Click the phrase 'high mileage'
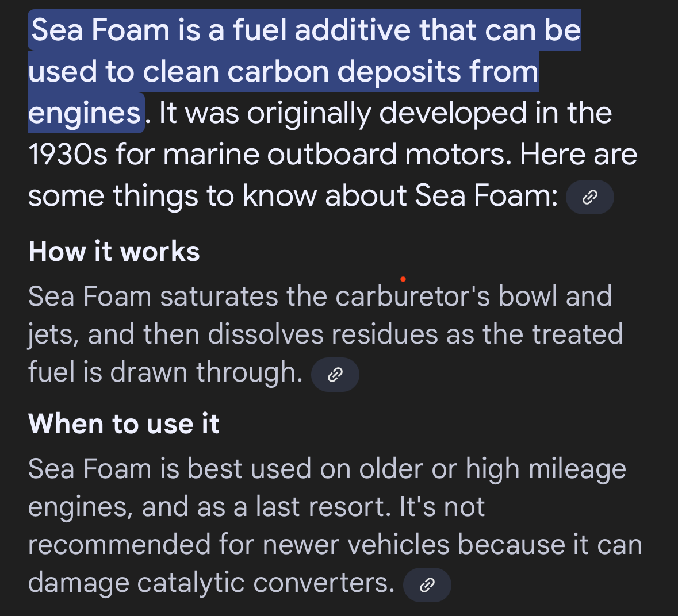Screen dimensions: 678x616 [x=545, y=469]
